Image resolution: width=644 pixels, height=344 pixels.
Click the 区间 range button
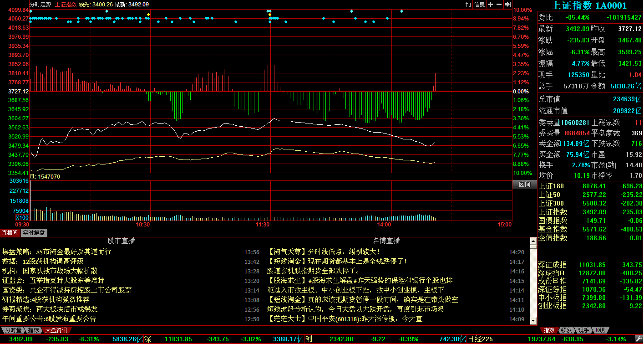pos(524,185)
